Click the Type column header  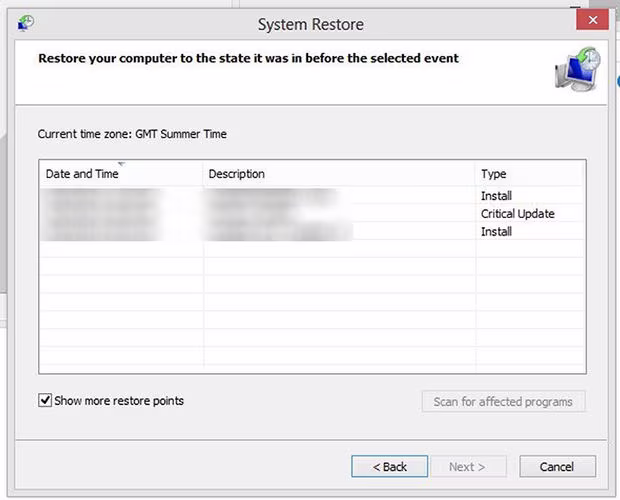pos(494,174)
